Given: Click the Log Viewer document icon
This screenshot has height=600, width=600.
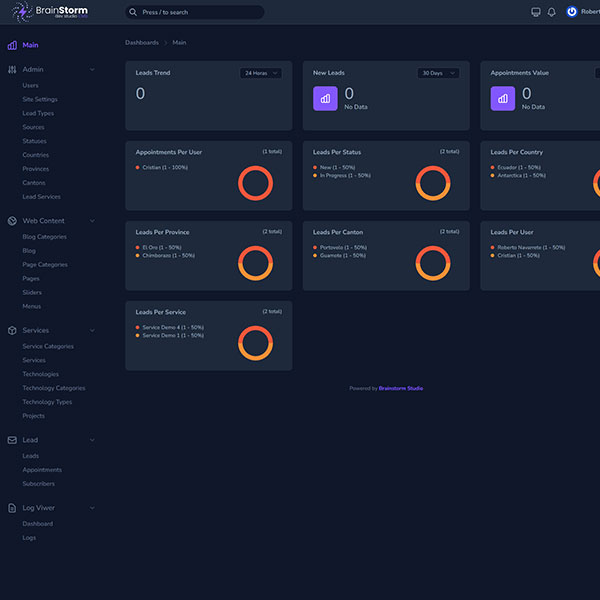Looking at the screenshot, I should coord(12,508).
